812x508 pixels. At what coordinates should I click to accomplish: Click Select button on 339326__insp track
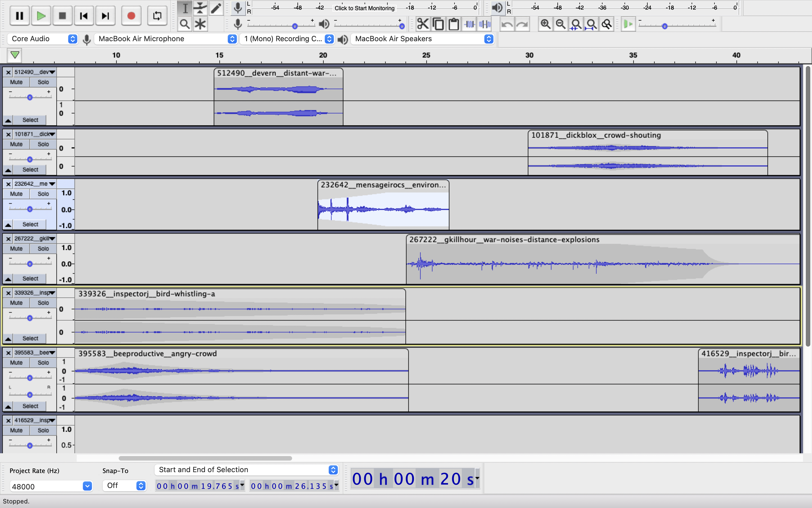pos(30,338)
